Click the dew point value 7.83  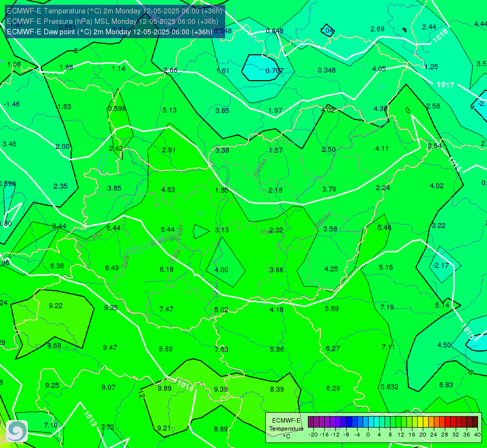click(221, 350)
